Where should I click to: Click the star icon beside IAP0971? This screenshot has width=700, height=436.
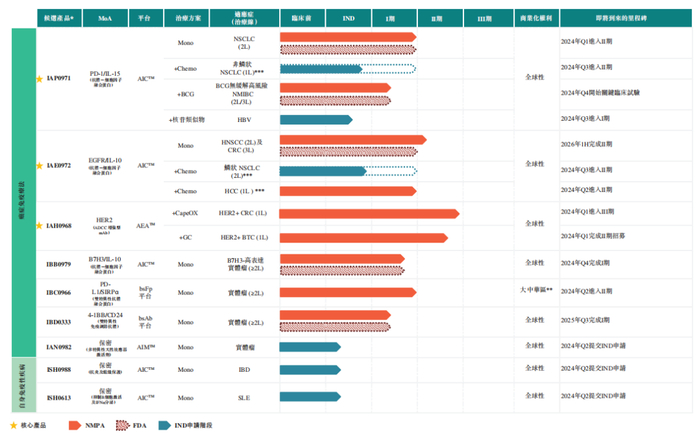39,79
